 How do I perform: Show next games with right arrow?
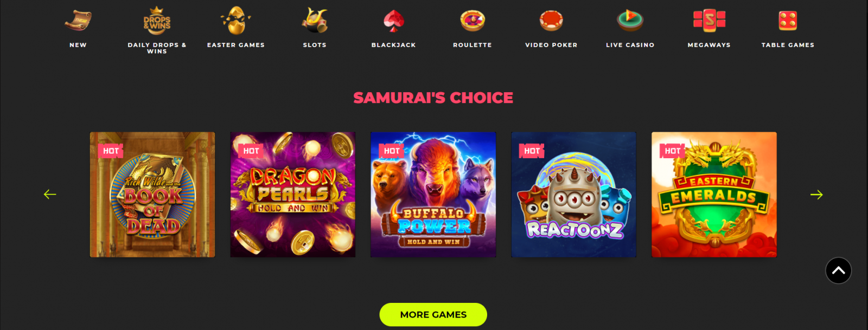[816, 195]
